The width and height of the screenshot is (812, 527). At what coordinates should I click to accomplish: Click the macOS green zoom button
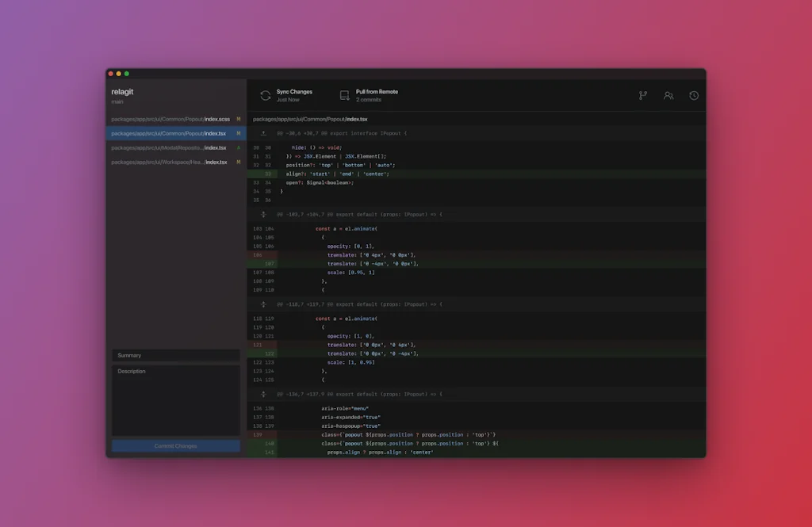tap(126, 72)
